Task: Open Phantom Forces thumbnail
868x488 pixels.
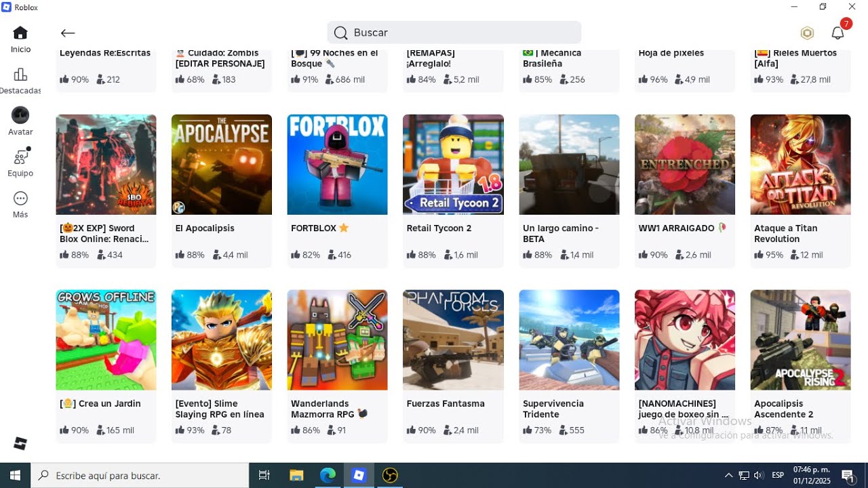Action: (453, 340)
